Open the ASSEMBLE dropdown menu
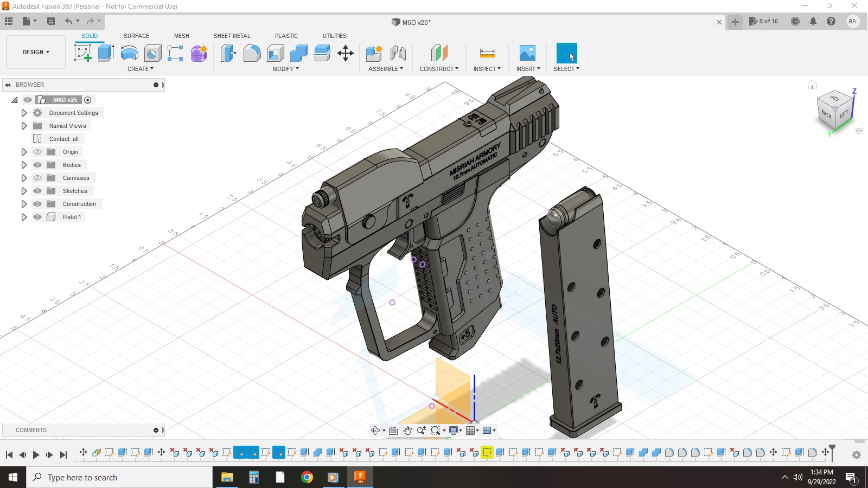Screen dimensions: 868x488 tap(386, 69)
